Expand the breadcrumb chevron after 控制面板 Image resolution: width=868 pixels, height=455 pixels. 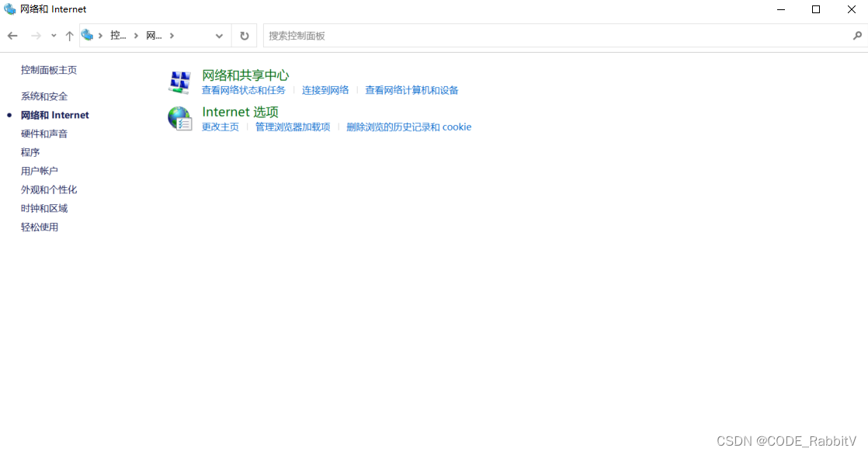point(138,35)
